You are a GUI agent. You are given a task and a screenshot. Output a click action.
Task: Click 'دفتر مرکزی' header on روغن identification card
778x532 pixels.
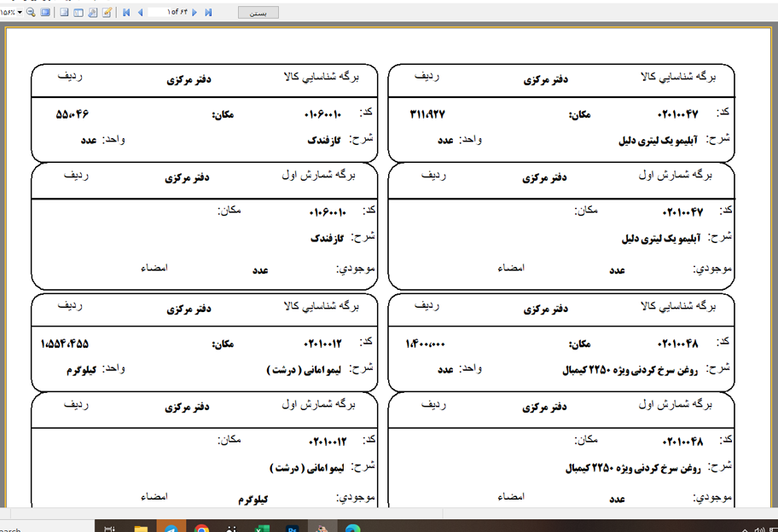point(546,309)
